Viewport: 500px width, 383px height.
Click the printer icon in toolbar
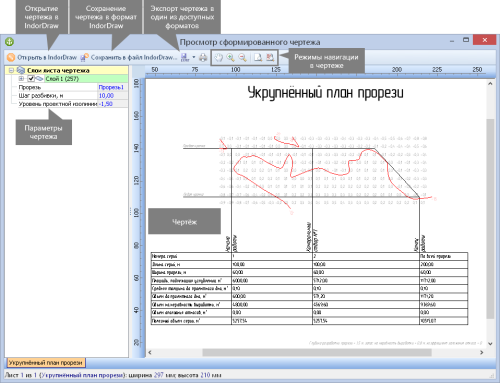pos(203,57)
